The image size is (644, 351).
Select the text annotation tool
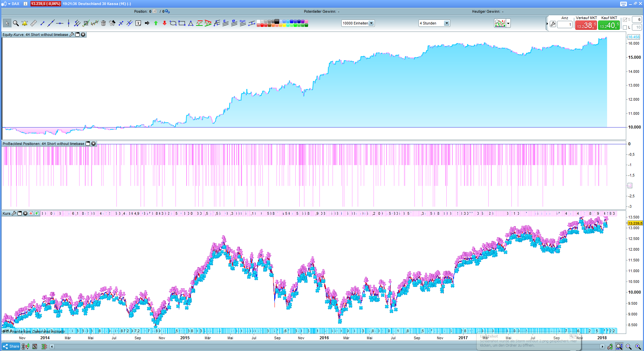pyautogui.click(x=138, y=23)
